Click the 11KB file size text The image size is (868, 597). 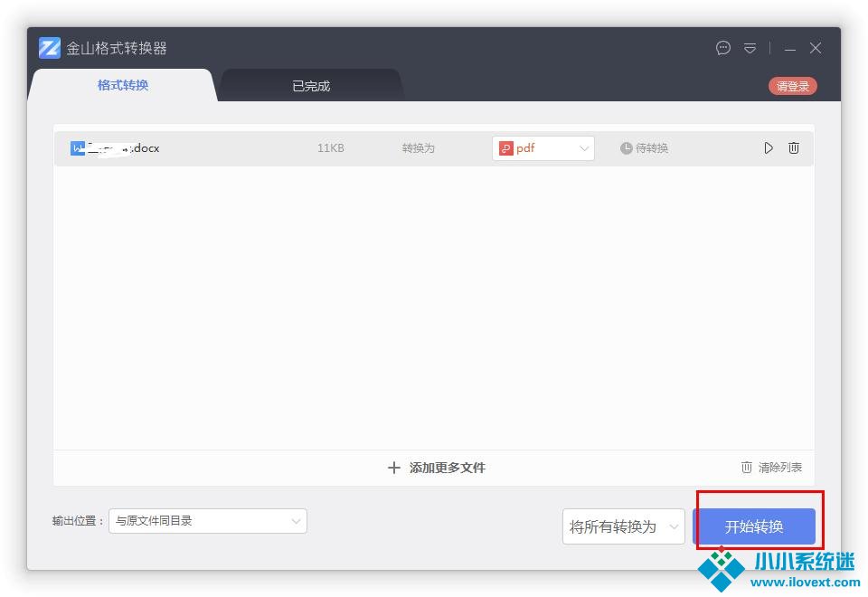(x=331, y=147)
